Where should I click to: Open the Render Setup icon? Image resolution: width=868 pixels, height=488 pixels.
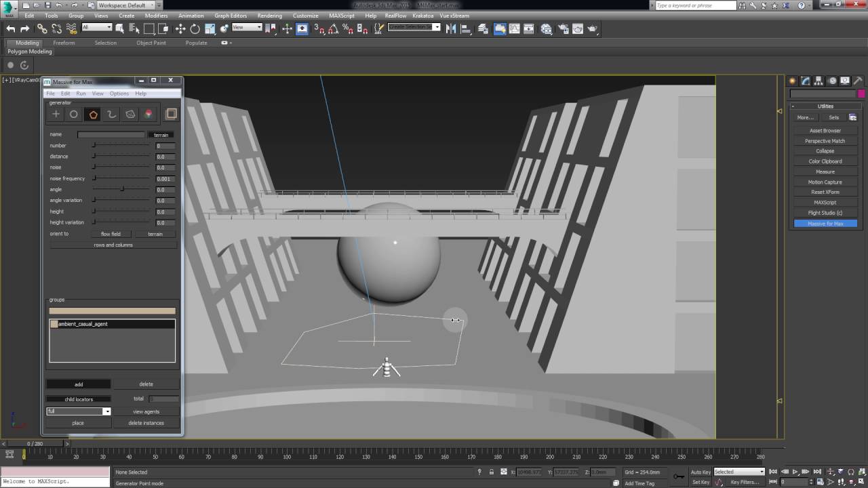point(562,28)
